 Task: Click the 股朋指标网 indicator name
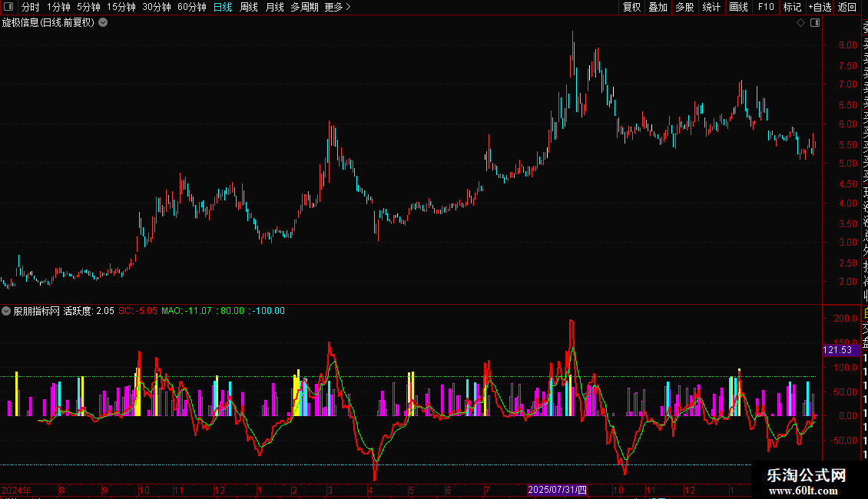click(37, 311)
